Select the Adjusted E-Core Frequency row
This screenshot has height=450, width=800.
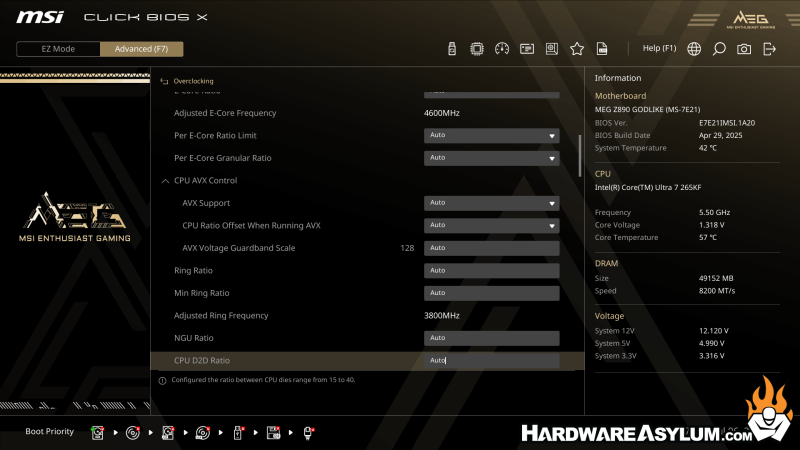(367, 113)
